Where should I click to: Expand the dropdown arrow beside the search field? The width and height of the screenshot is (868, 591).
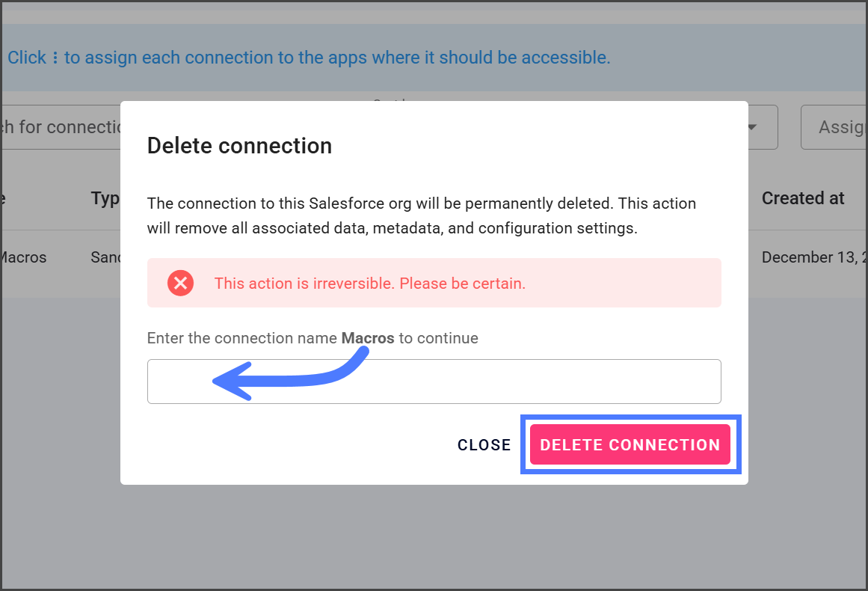tap(752, 127)
